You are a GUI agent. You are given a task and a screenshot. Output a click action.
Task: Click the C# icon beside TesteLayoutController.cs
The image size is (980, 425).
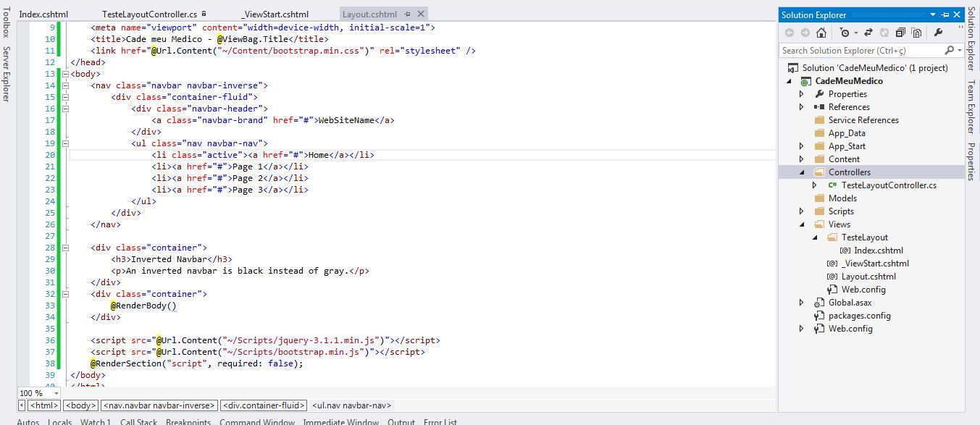(832, 185)
